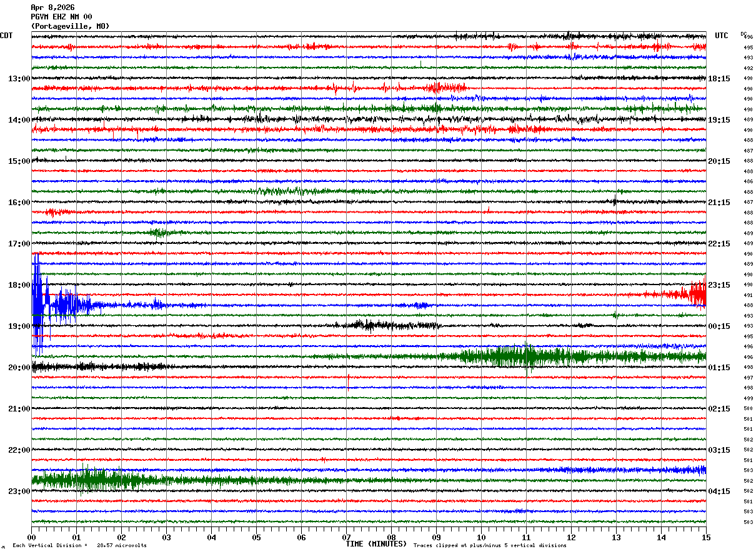Click the minute '02' tick on bottom axis

point(122,537)
